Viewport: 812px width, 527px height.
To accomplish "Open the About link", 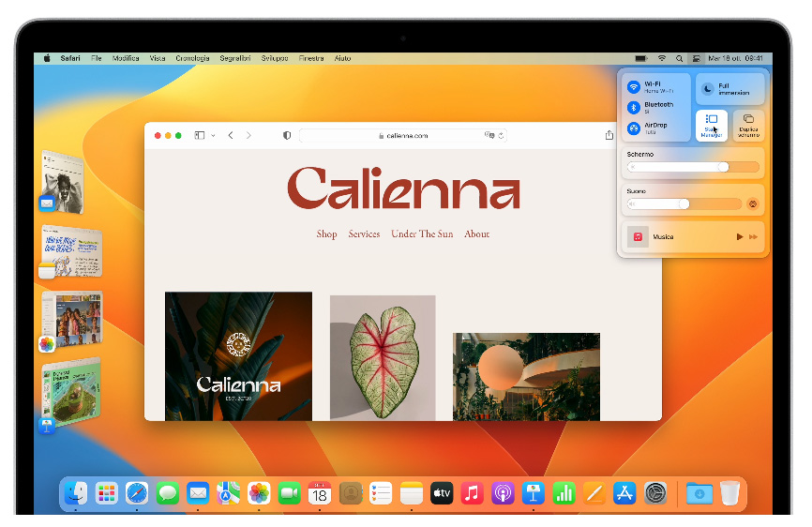I will pyautogui.click(x=477, y=234).
